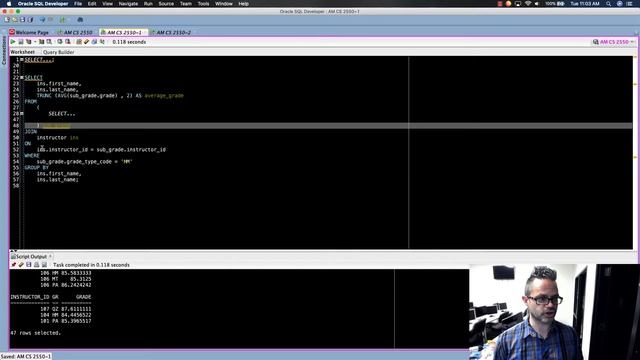
Task: Select the Script Output tab
Action: (x=29, y=257)
